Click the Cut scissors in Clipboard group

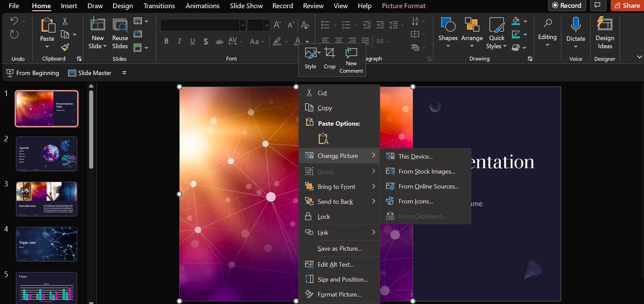[65, 21]
